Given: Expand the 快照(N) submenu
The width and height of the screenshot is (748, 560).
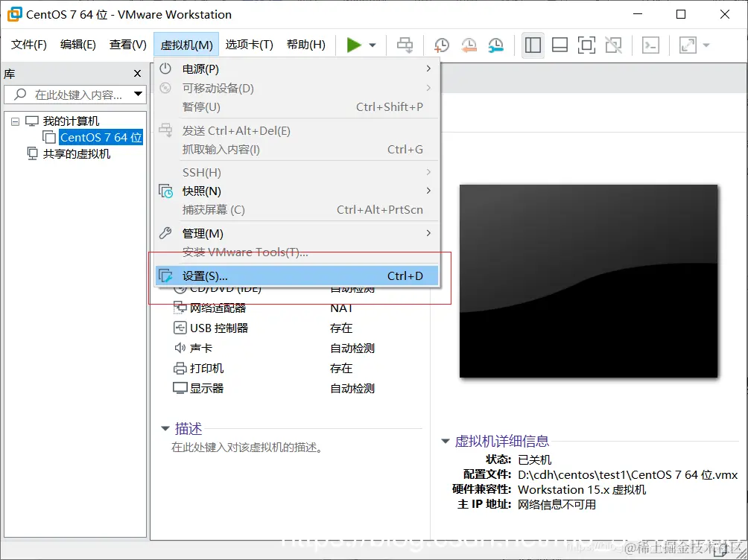Looking at the screenshot, I should point(297,191).
